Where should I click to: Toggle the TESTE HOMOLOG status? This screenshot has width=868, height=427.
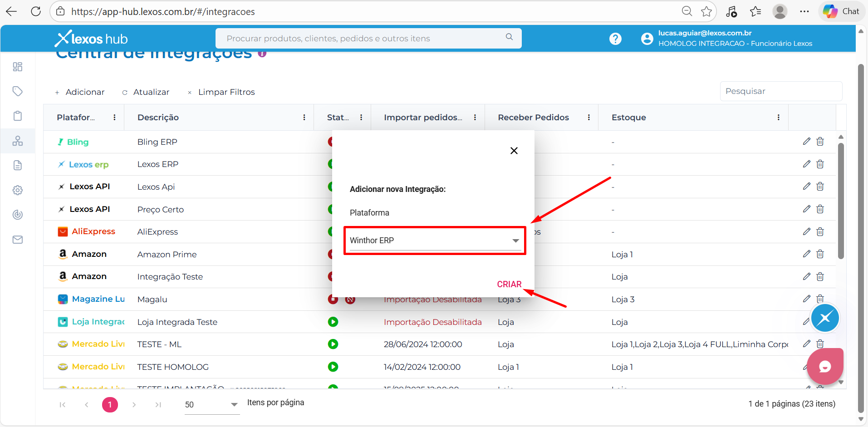(x=333, y=367)
